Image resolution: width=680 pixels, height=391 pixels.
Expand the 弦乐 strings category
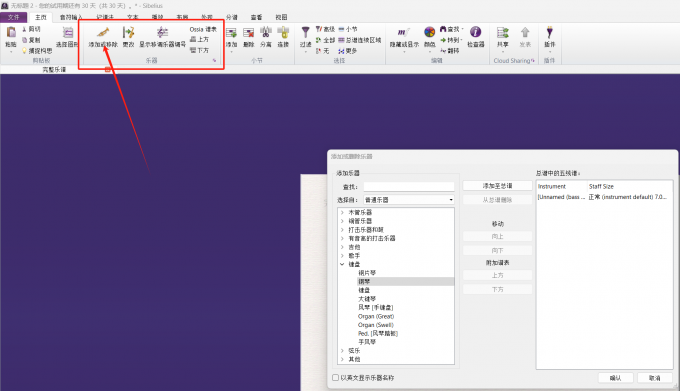click(342, 351)
